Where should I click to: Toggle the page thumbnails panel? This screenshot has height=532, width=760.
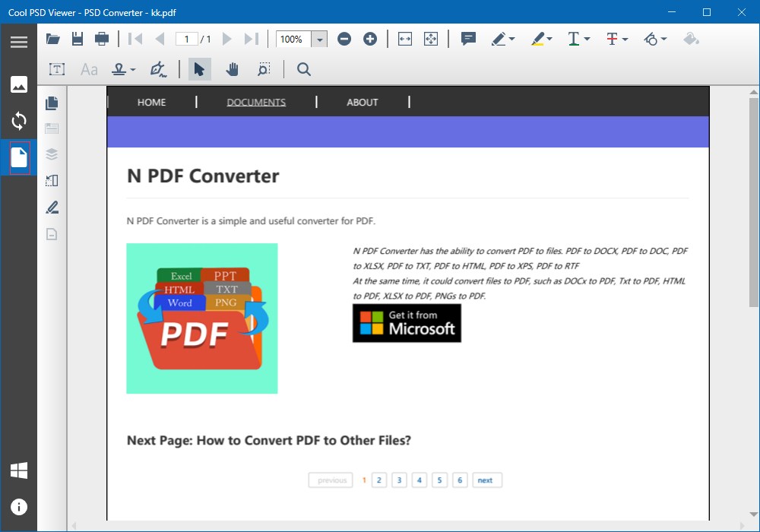(52, 103)
